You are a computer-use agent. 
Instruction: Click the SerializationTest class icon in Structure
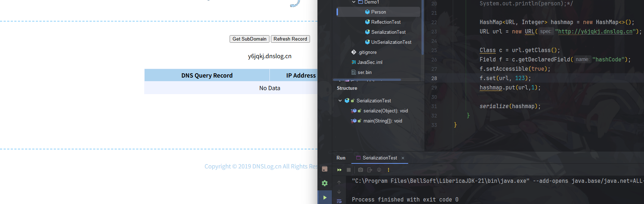[347, 101]
